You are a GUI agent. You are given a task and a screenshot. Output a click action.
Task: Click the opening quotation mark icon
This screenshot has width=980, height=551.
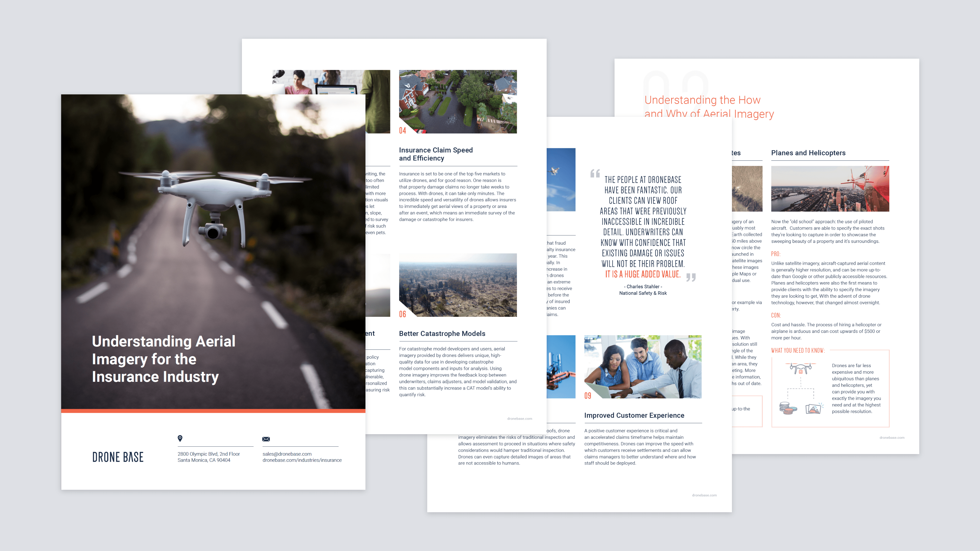(595, 173)
